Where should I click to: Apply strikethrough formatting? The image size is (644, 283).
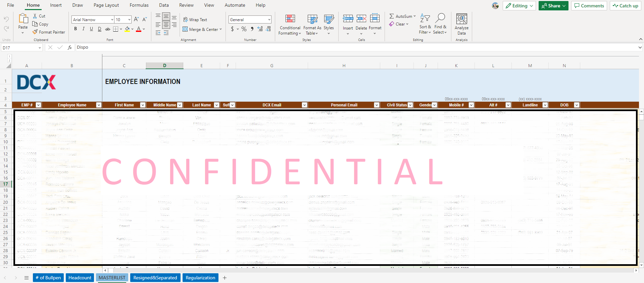coord(107,29)
